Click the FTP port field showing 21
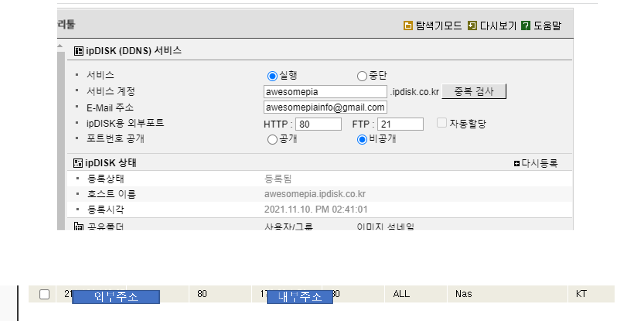The height and width of the screenshot is (321, 644). coord(400,124)
